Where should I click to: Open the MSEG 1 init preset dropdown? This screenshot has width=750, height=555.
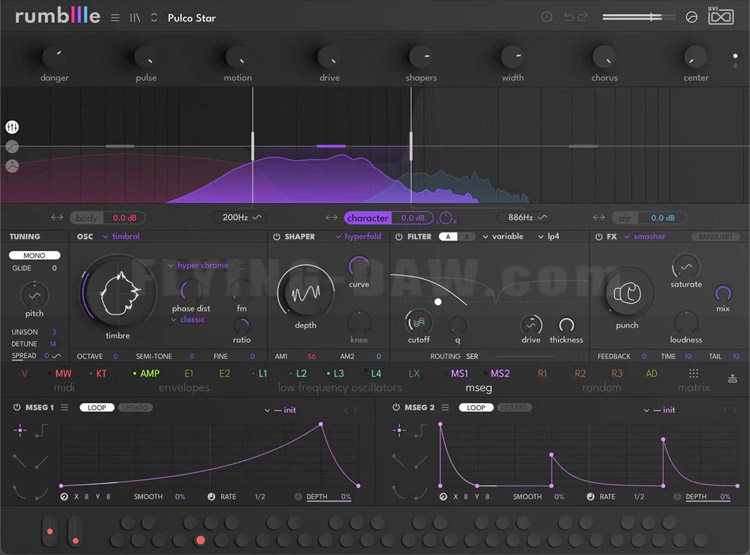[280, 410]
